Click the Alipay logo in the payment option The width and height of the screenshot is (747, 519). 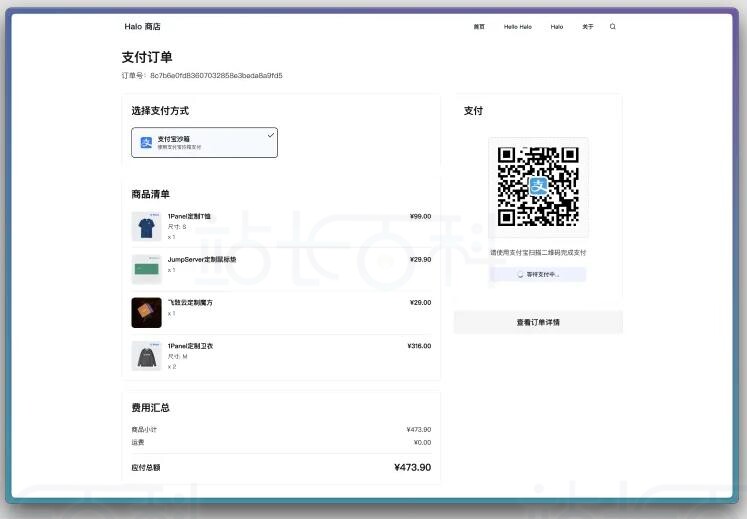pos(146,142)
